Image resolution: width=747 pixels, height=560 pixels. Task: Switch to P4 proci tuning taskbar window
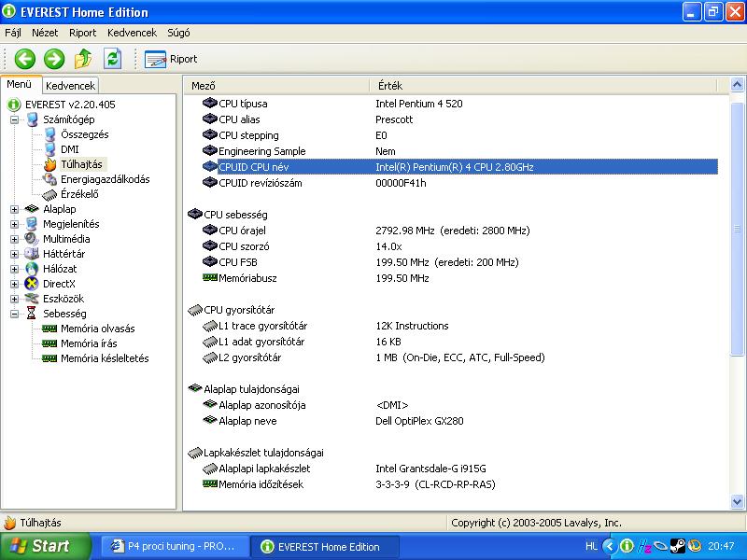pyautogui.click(x=176, y=546)
